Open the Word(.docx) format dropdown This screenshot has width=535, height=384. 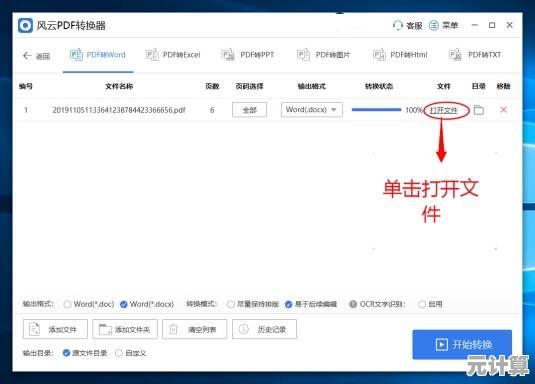tap(312, 110)
